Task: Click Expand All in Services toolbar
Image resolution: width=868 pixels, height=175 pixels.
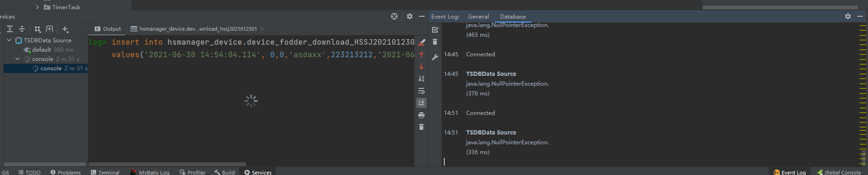Action: point(10,29)
